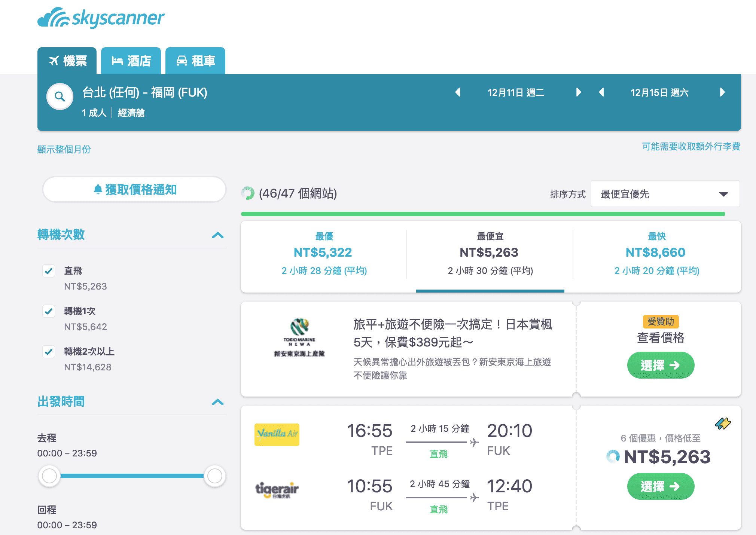Go to previous departure date arrow
Image resolution: width=756 pixels, height=535 pixels.
click(458, 92)
